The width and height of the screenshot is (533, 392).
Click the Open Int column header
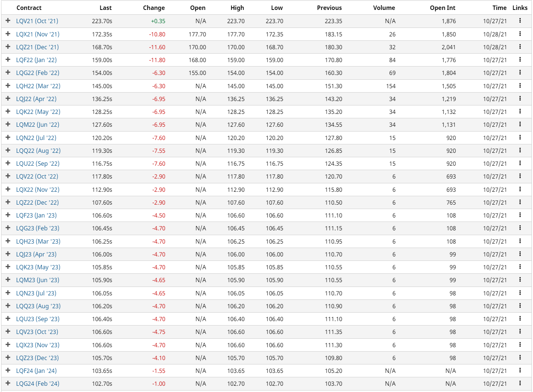coord(442,8)
